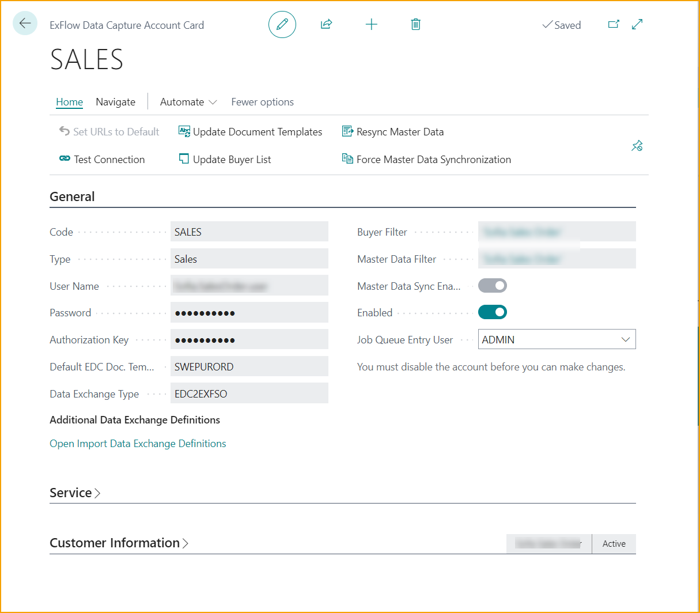Open Import Data Exchange Definitions link
Viewport: 700px width, 613px height.
pyautogui.click(x=137, y=444)
